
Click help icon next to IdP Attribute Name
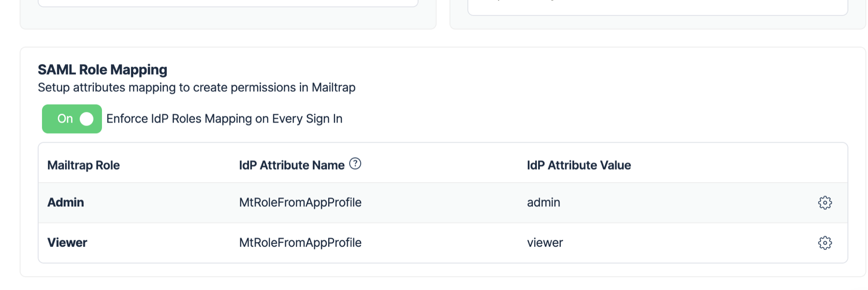click(355, 164)
